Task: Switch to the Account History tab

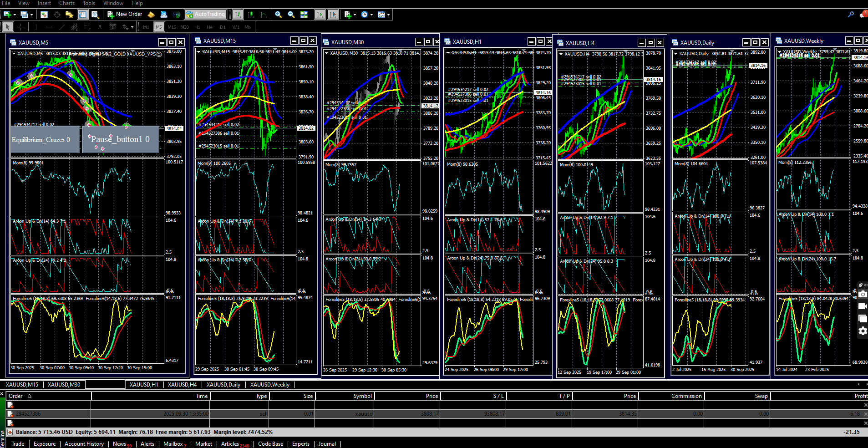Action: click(x=84, y=444)
